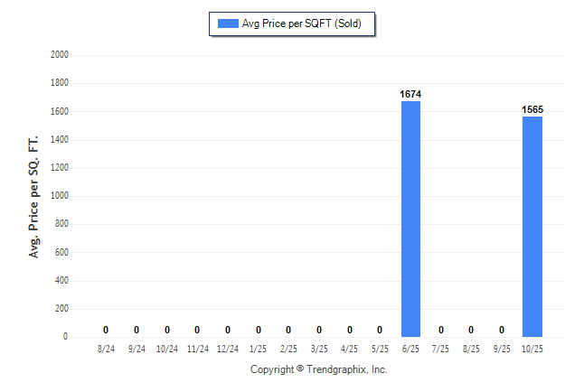The image size is (584, 392).
Task: Click the Trendgraphix copyright text
Action: (318, 370)
